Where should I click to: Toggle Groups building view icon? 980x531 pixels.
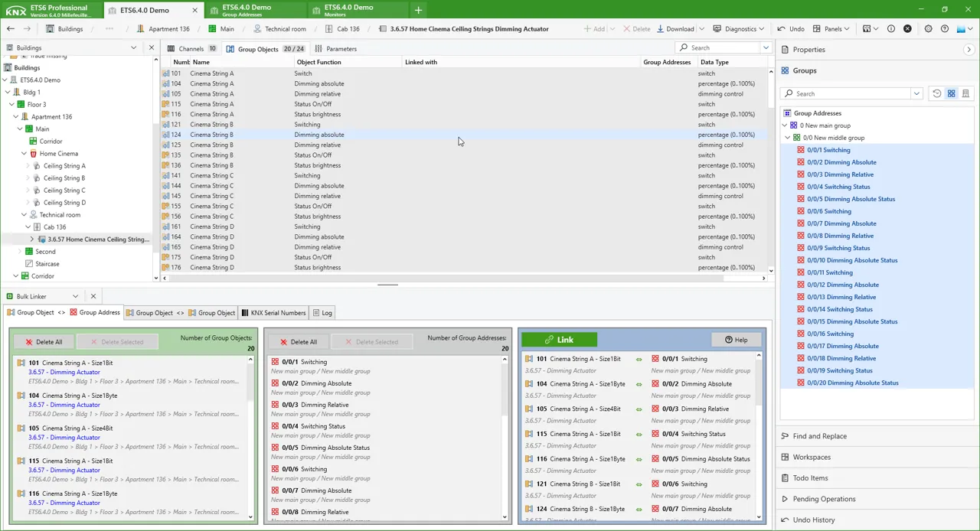[x=965, y=93]
